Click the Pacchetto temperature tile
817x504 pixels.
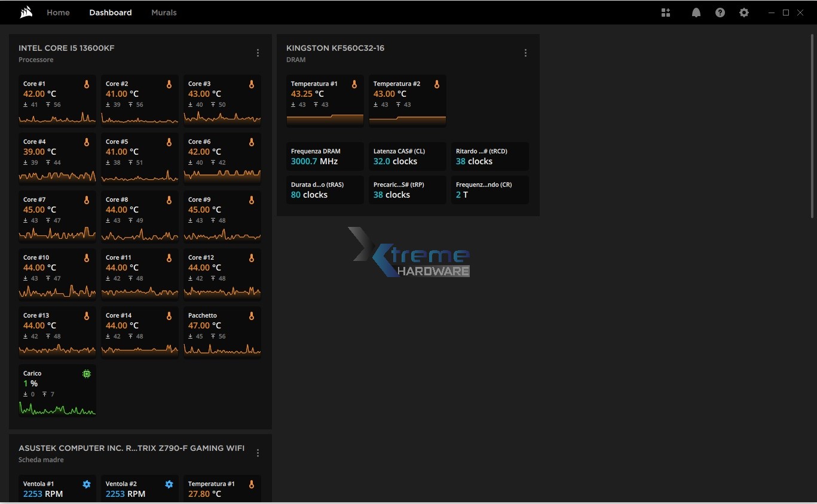point(222,332)
